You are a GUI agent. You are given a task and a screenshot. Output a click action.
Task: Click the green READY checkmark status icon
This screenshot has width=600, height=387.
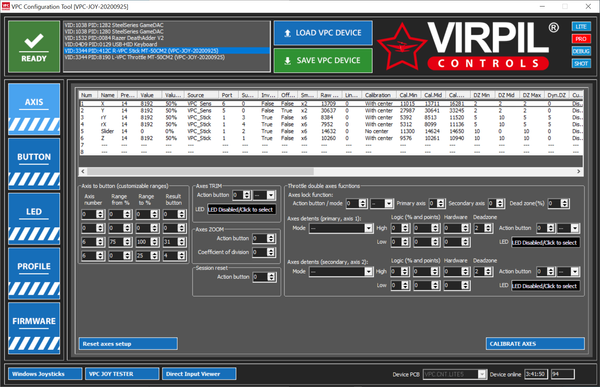point(34,46)
